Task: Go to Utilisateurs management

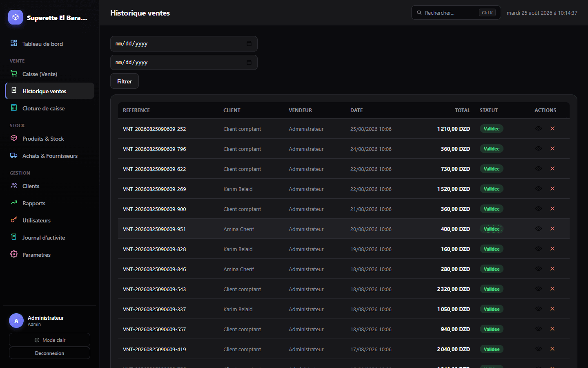Action: (x=49, y=220)
